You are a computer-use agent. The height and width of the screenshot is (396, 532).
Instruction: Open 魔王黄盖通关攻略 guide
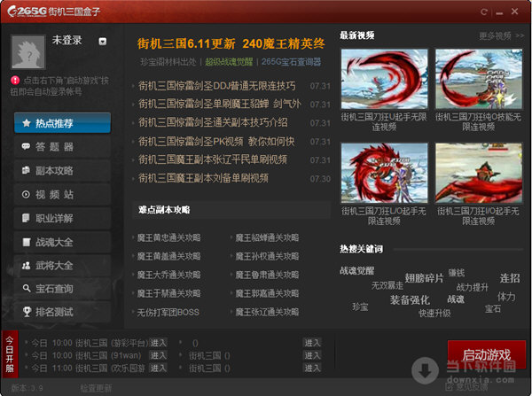[169, 256]
